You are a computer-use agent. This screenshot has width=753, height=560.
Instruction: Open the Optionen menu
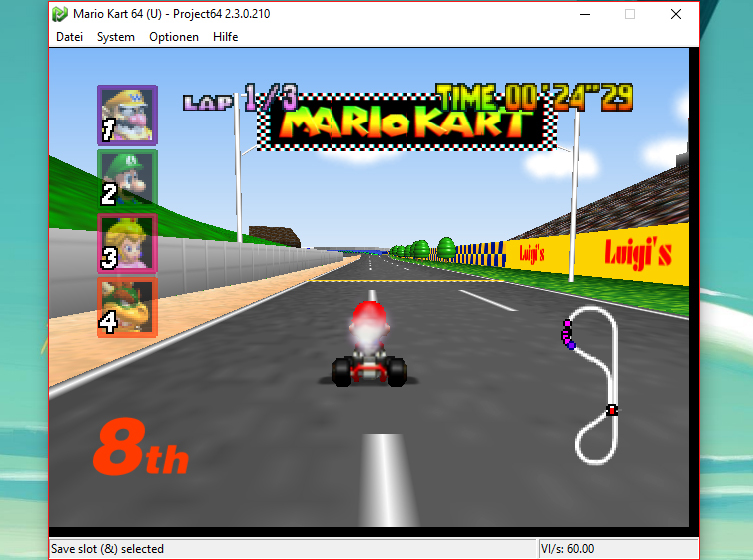click(174, 37)
